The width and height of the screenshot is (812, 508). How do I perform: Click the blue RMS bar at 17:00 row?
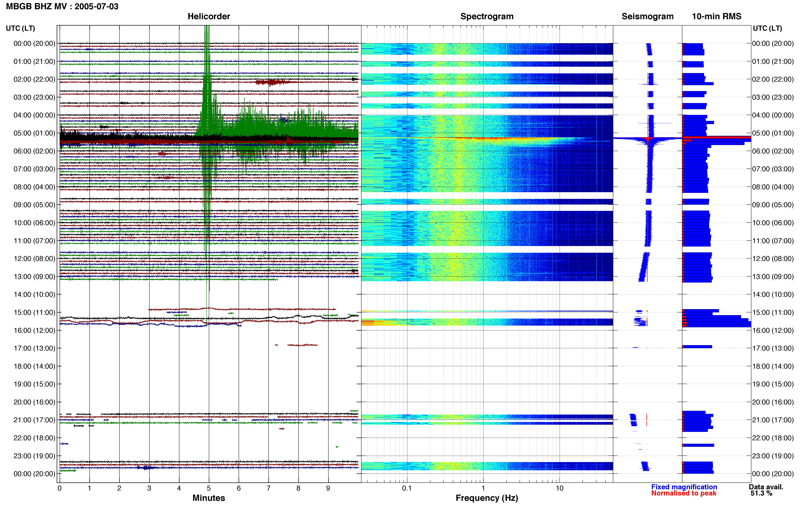(697, 347)
